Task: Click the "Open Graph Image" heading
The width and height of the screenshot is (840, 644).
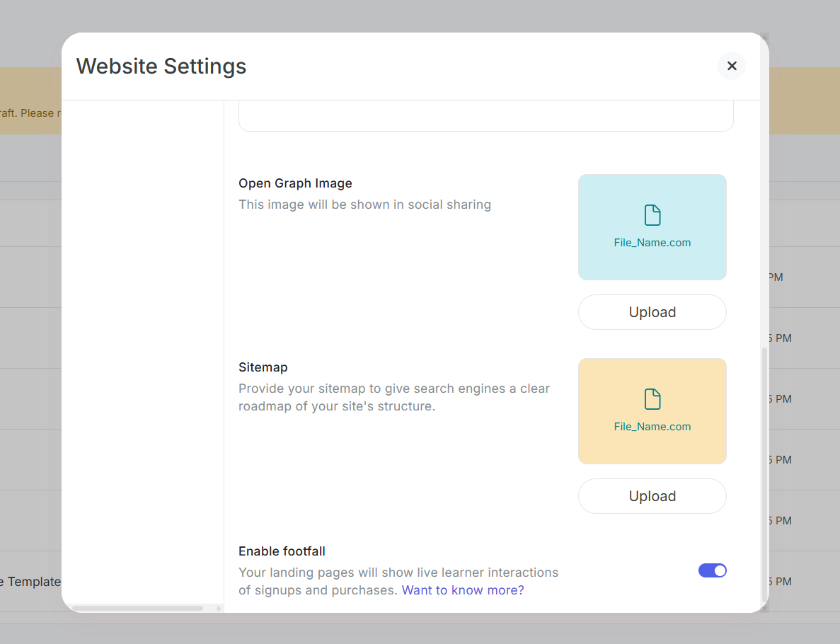Action: pyautogui.click(x=295, y=183)
